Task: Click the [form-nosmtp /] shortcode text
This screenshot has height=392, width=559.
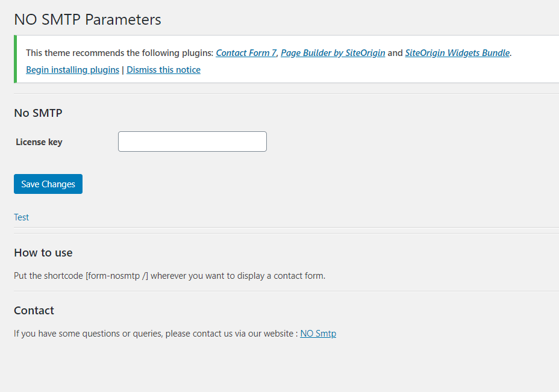Action: click(x=117, y=276)
